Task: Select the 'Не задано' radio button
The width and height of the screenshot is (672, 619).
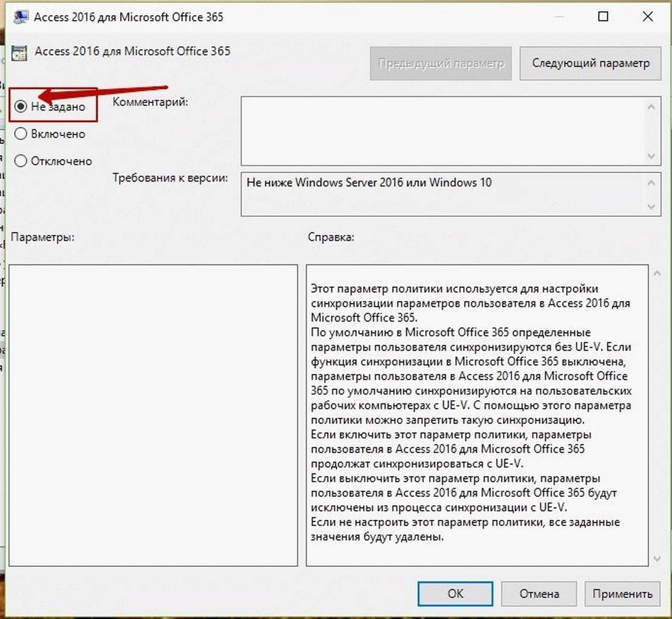Action: point(21,106)
